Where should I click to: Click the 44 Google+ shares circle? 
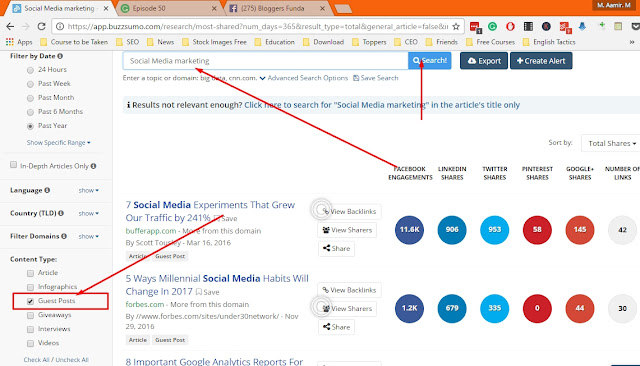tap(580, 308)
